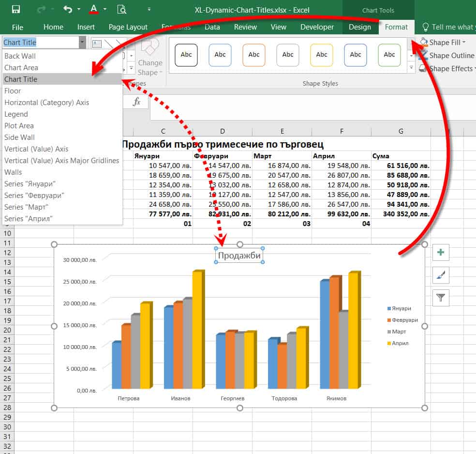This screenshot has width=476, height=454.
Task: Click the fx Insert Function icon
Action: coord(136,102)
